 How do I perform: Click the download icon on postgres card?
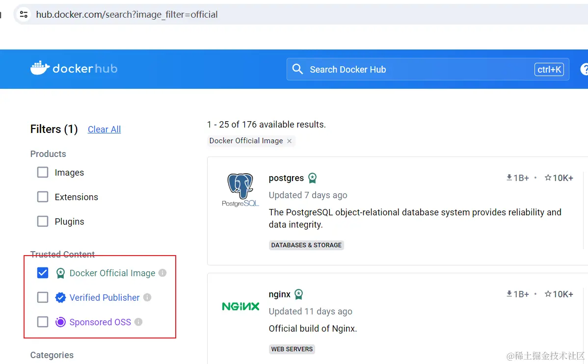point(509,178)
